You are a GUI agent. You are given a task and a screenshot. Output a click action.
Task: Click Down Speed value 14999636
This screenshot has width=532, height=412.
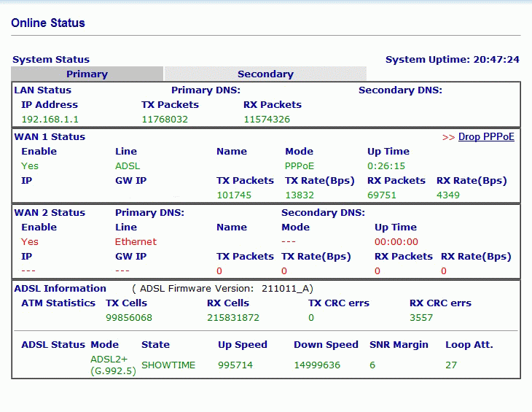[x=317, y=365]
